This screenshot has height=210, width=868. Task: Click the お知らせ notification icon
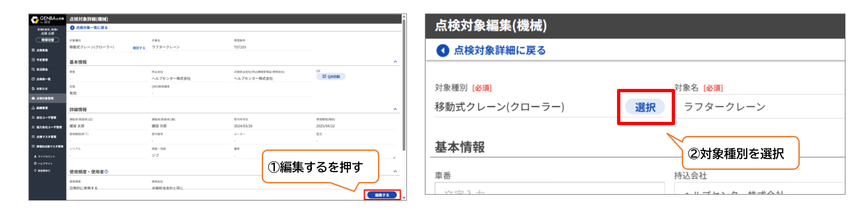click(x=33, y=89)
